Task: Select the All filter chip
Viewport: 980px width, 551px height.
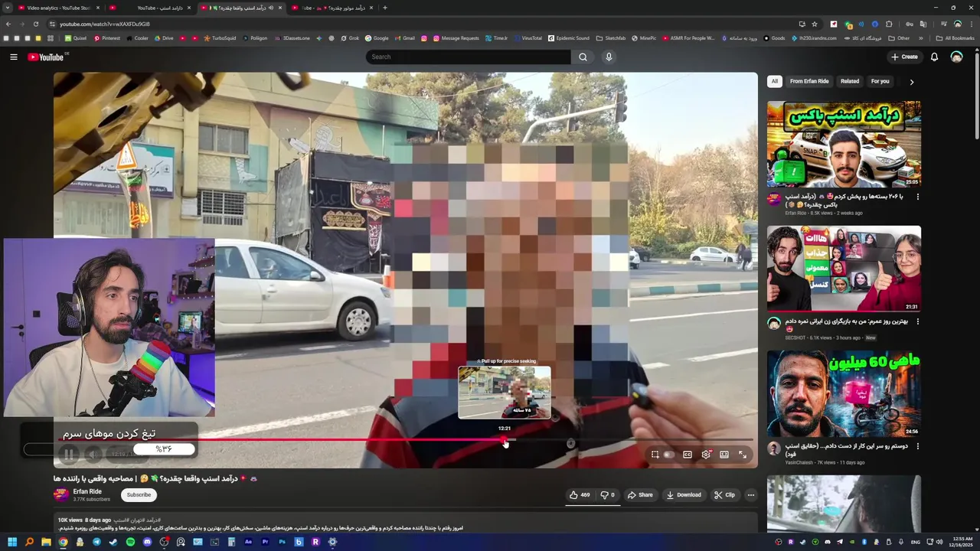Action: pos(775,81)
